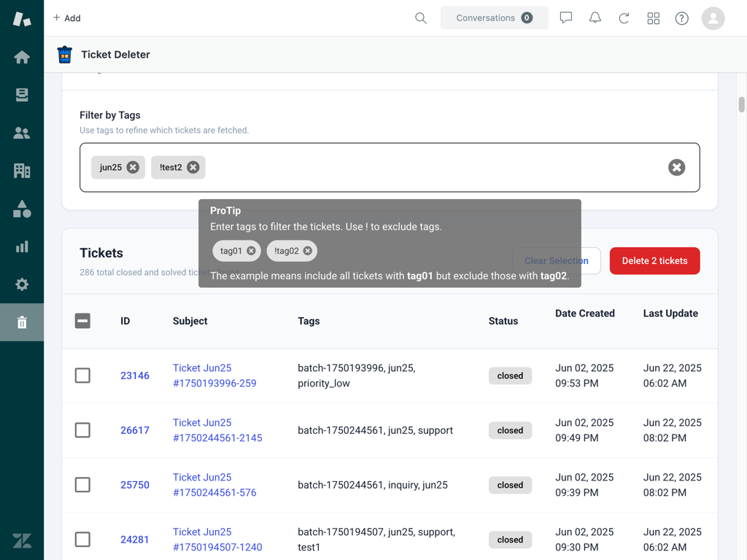Click the Add tab button
Screen dimensions: 747x560
[x=67, y=18]
